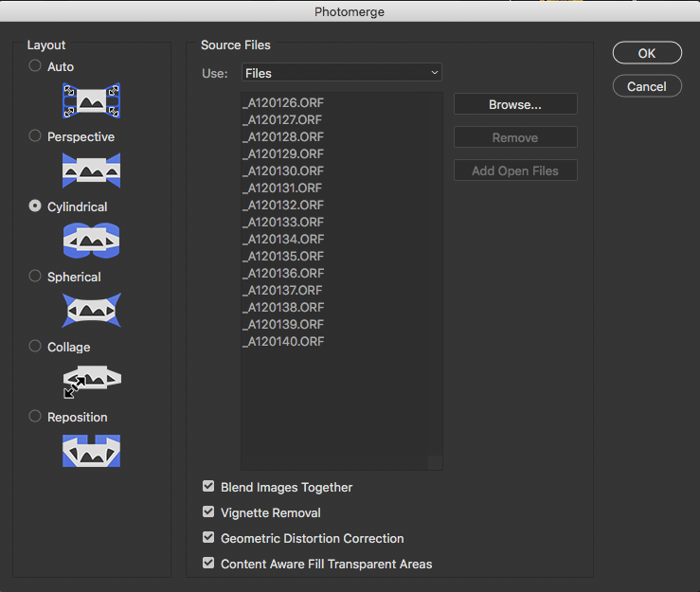Click the Spherical layout preview icon

[91, 311]
